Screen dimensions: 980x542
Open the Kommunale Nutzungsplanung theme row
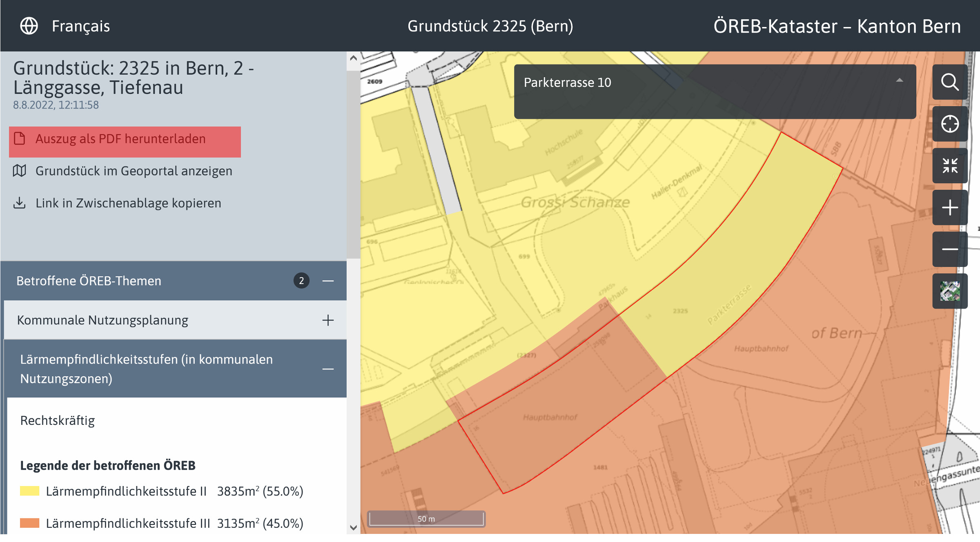[x=175, y=320]
